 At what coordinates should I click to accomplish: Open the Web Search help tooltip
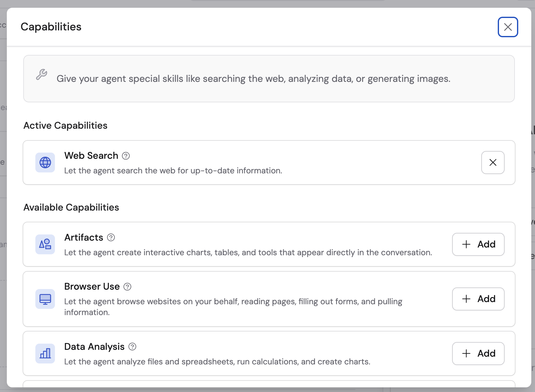[x=126, y=156]
